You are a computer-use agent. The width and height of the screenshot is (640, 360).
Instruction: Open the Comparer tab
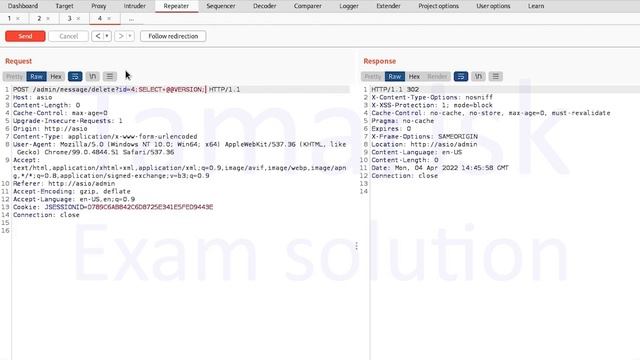[x=308, y=6]
